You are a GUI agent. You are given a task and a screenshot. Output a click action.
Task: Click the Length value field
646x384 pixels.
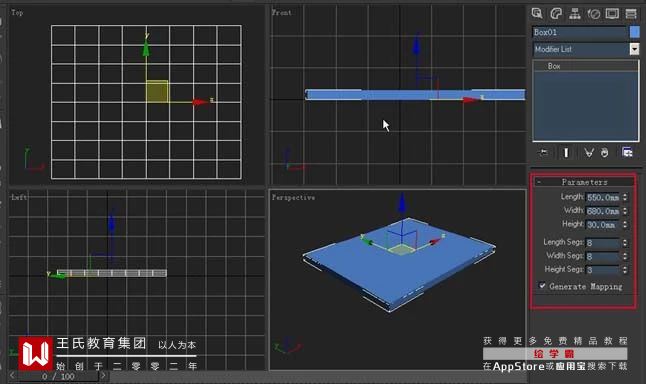[603, 197]
